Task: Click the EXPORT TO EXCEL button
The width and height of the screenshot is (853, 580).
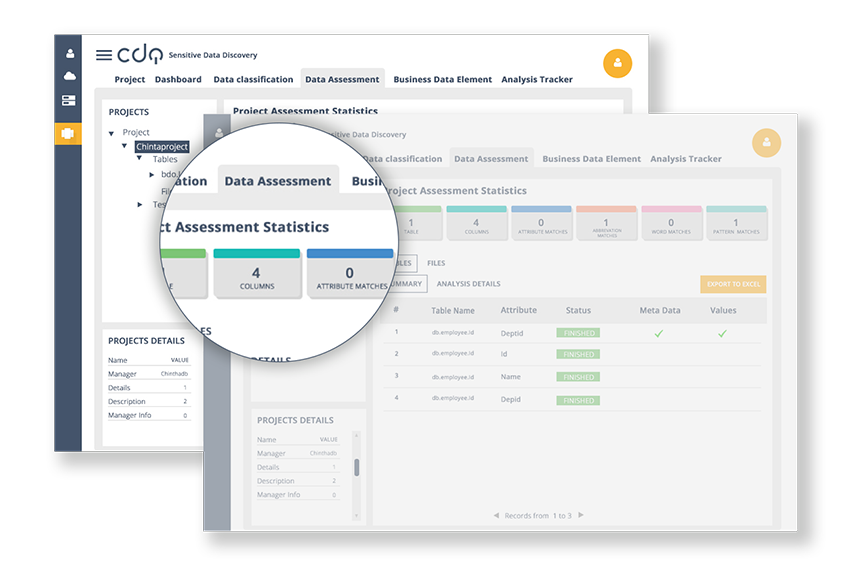Action: (733, 284)
